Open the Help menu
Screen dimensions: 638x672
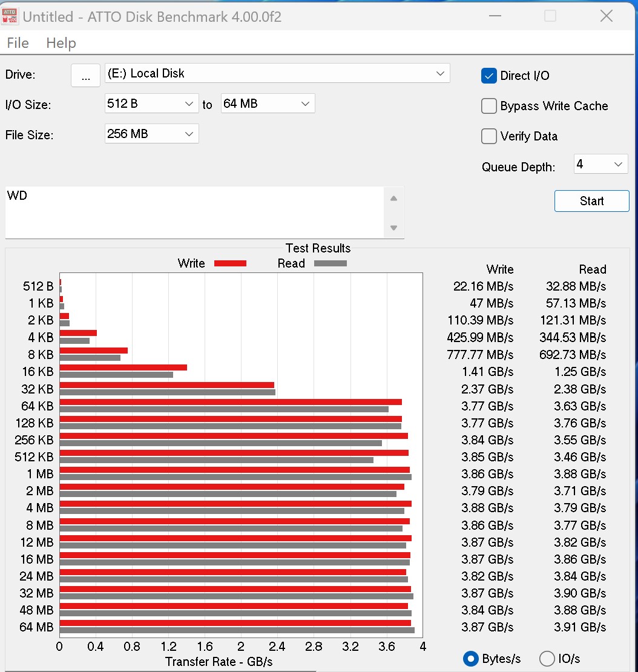pos(61,43)
